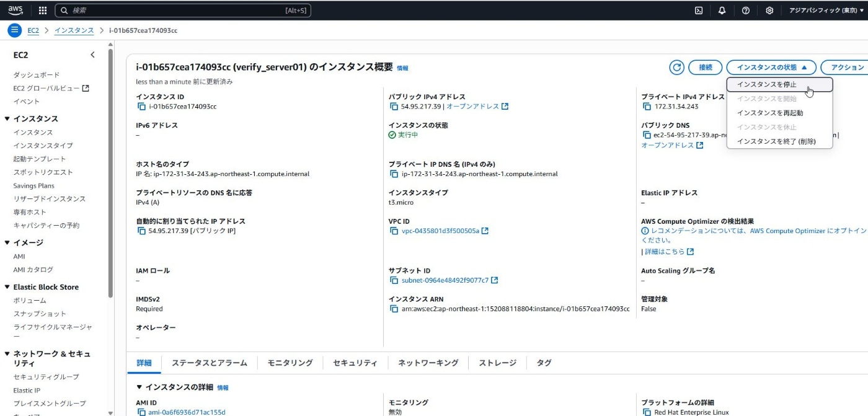Open the 詳細はこちら learn more link

pyautogui.click(x=665, y=252)
